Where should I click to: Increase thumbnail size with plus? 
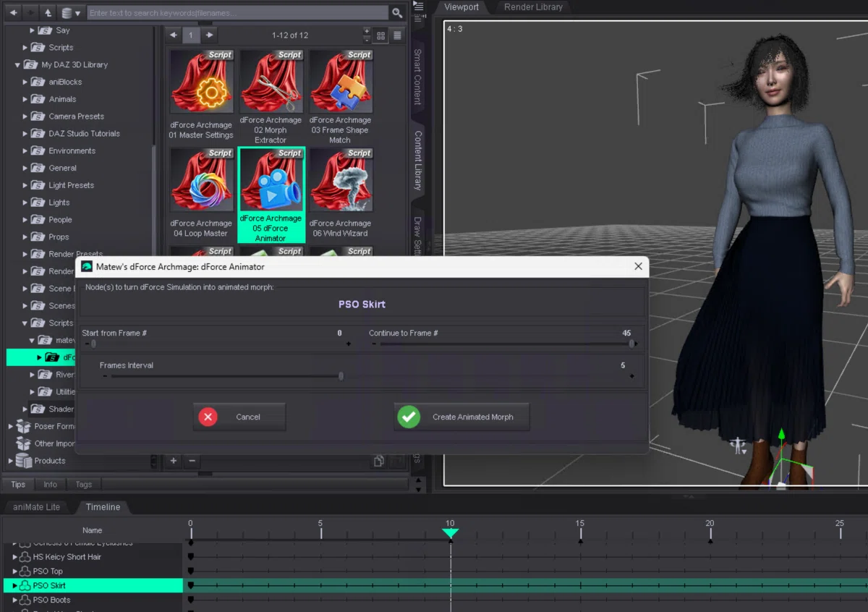click(367, 31)
